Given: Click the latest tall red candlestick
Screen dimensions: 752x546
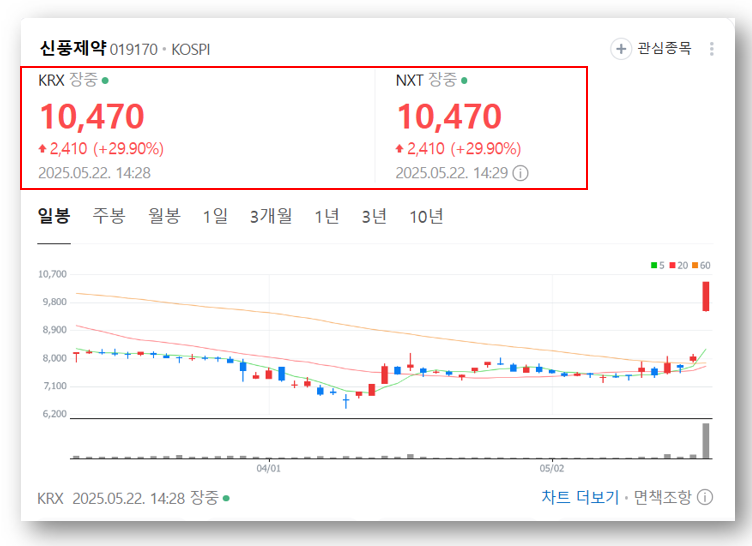Looking at the screenshot, I should (705, 296).
